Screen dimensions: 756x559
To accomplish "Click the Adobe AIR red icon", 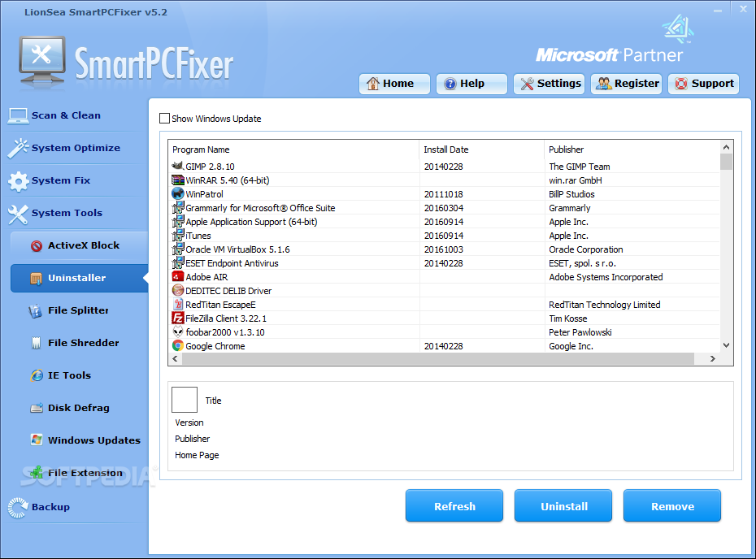I will (178, 276).
